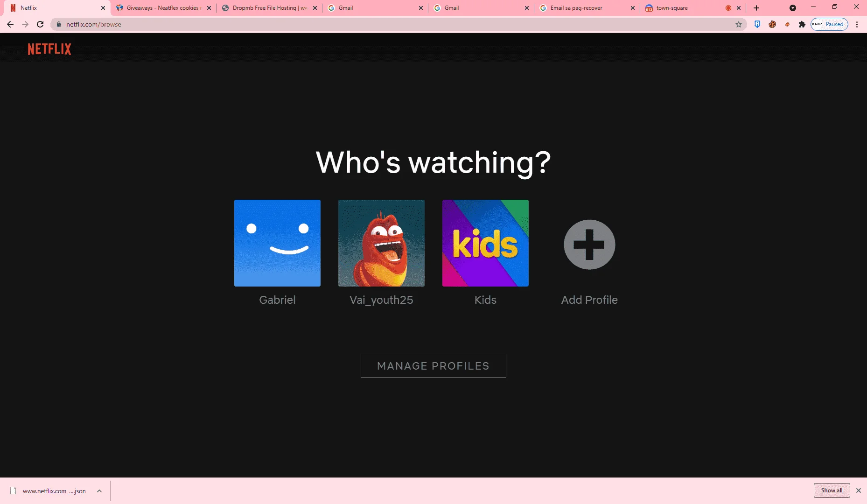Click the Paused profile button
This screenshot has height=504, width=867.
(829, 24)
